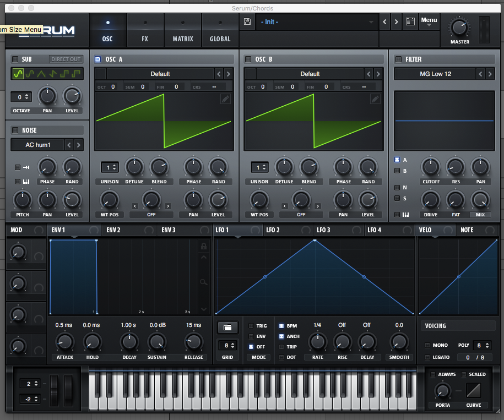Click the envelope zoom magnifier icon
504x420 pixels.
tap(204, 282)
